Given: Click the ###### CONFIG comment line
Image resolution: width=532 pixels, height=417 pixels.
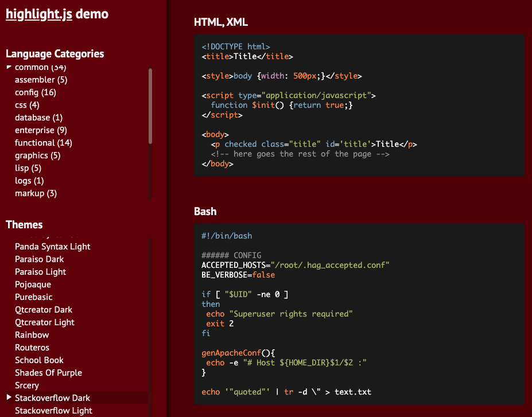Looking at the screenshot, I should point(231,255).
